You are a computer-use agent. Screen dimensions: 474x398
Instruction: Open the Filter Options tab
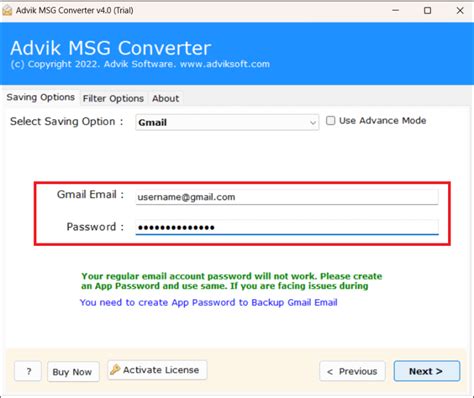(x=113, y=99)
